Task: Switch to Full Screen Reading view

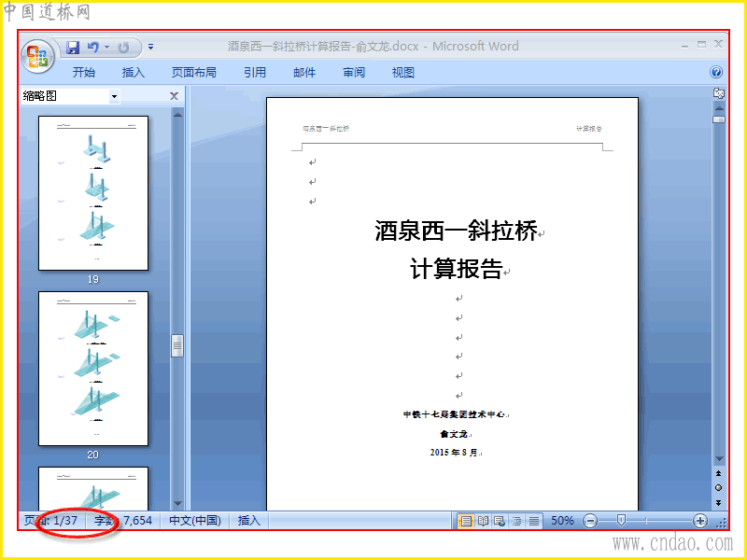Action: coord(483,521)
